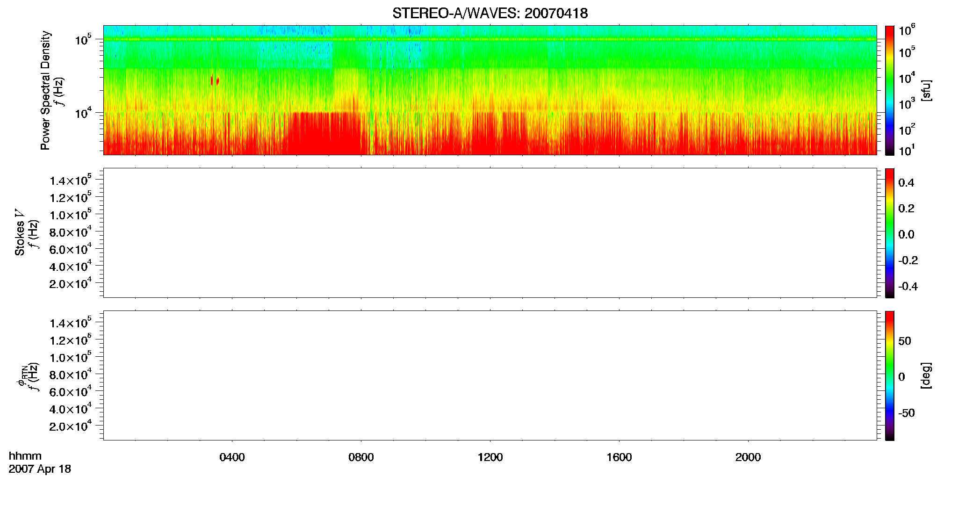Click the -0.2 value on Stokes color scale

tap(908, 260)
